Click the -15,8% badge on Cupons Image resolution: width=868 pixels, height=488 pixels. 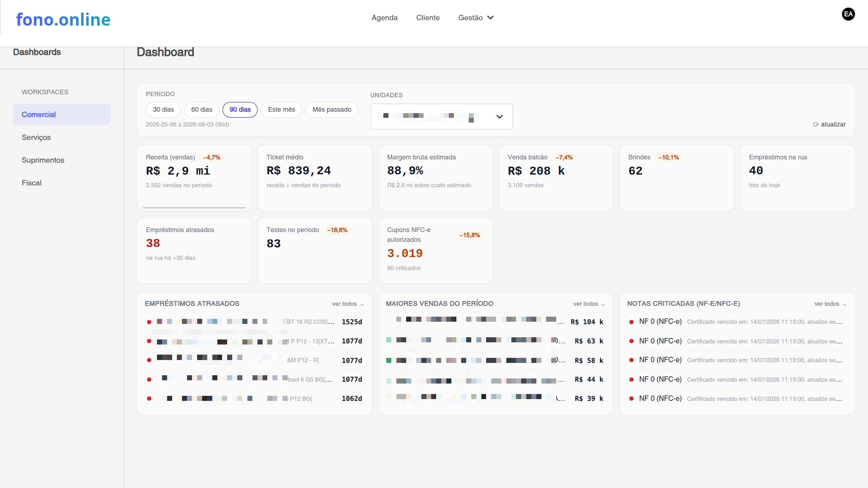point(469,235)
